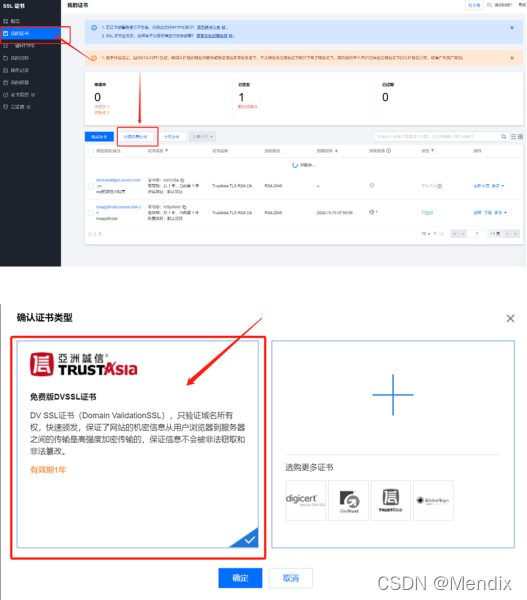Go to the first page pagination button
Viewport: 527px width, 600px height.
coord(454,233)
